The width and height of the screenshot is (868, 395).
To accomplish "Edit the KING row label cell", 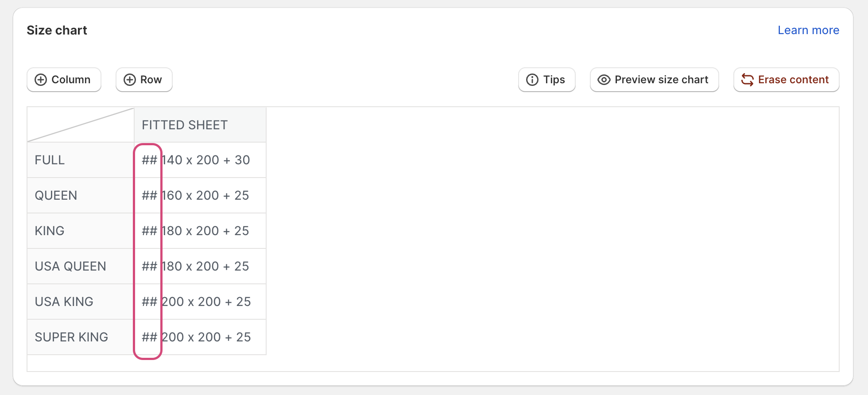I will 80,231.
